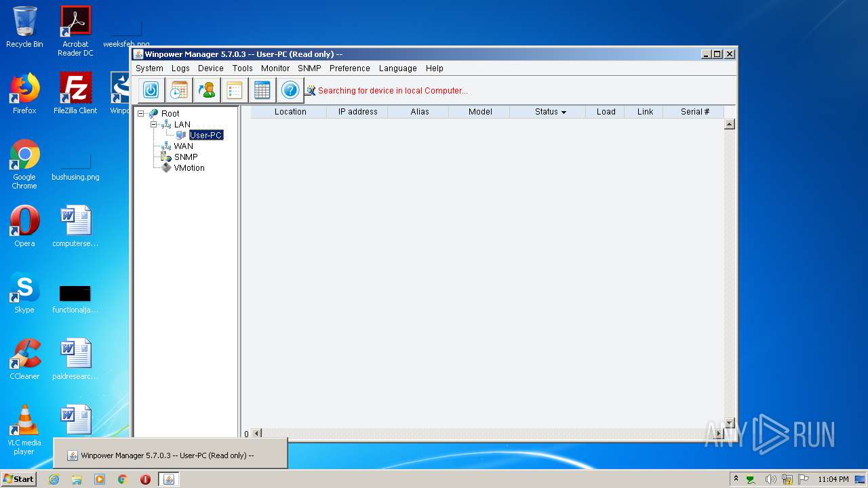Click the horizontal scrollbar left arrow
868x488 pixels.
[x=256, y=433]
